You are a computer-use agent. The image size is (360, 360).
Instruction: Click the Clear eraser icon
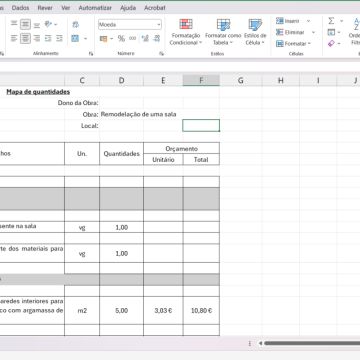coord(331,43)
